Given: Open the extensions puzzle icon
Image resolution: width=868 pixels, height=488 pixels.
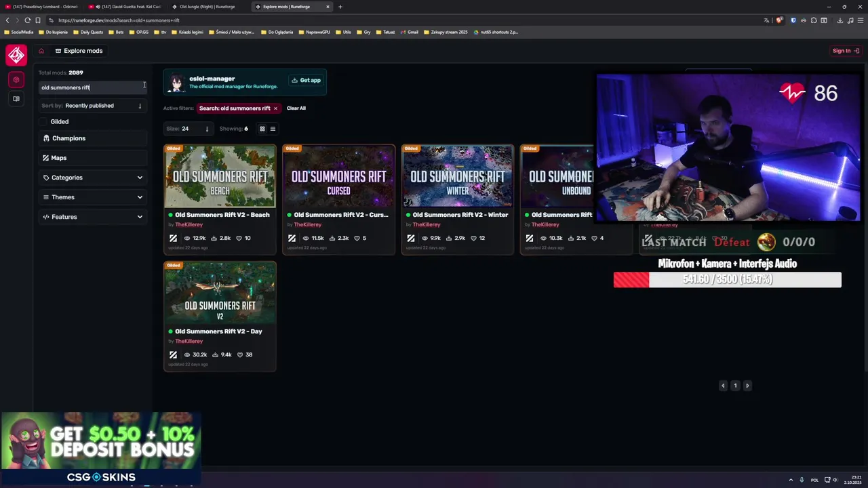Looking at the screenshot, I should pyautogui.click(x=814, y=20).
